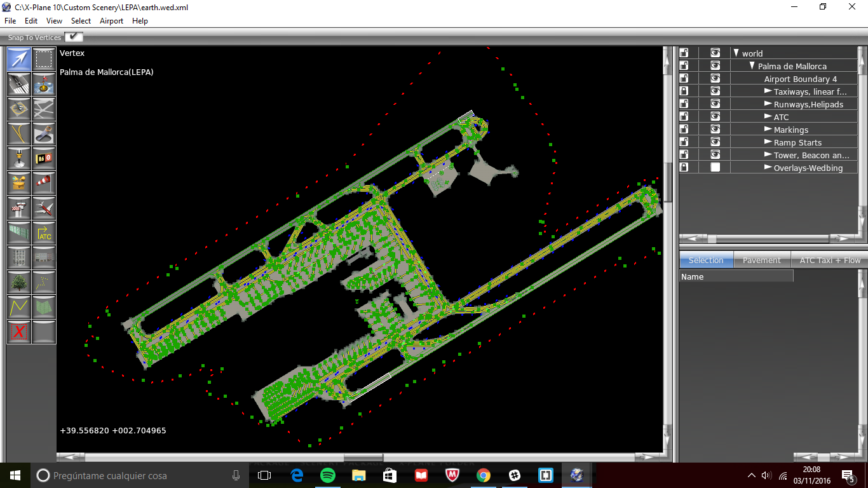
Task: Open the Airport menu
Action: (111, 21)
